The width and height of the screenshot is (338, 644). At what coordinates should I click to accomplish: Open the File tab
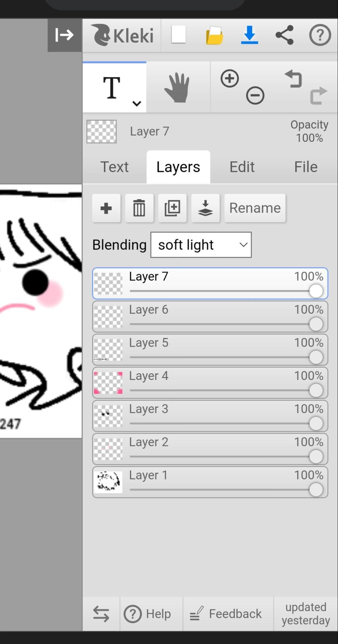click(306, 167)
